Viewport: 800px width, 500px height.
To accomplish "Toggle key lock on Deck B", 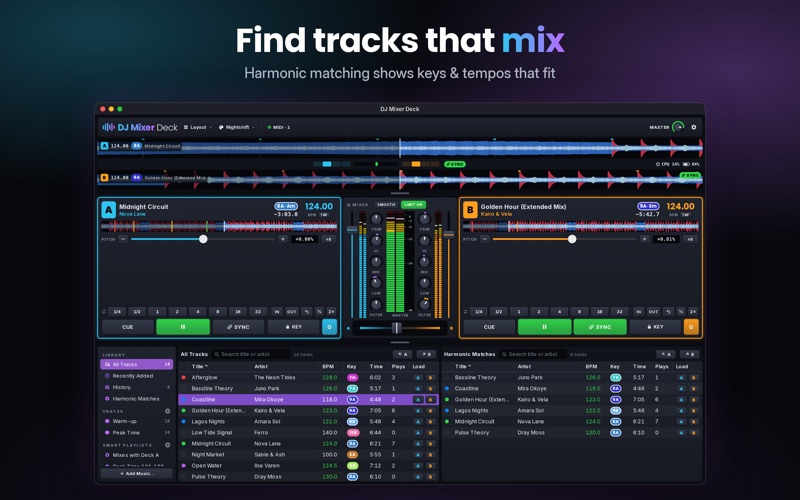I will (x=655, y=327).
